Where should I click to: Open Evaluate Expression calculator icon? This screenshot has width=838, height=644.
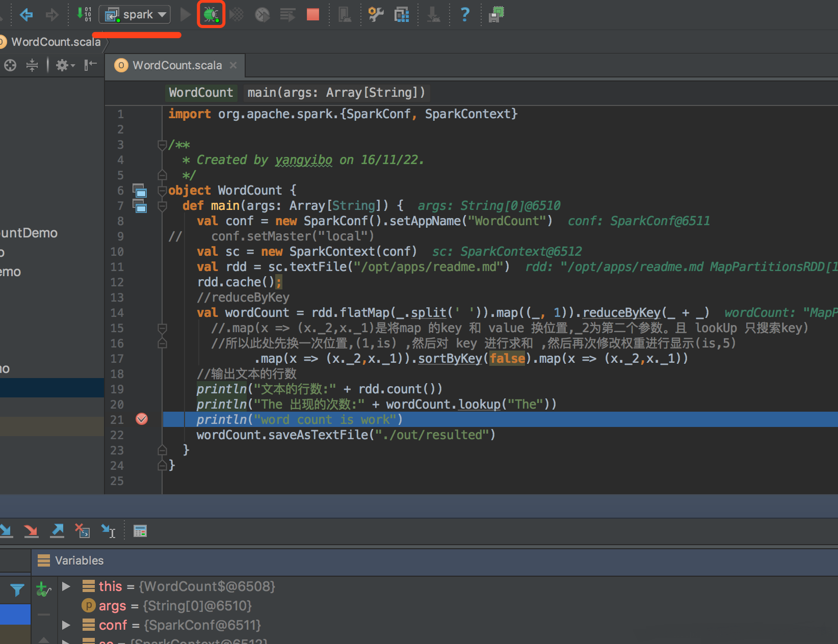(x=140, y=531)
